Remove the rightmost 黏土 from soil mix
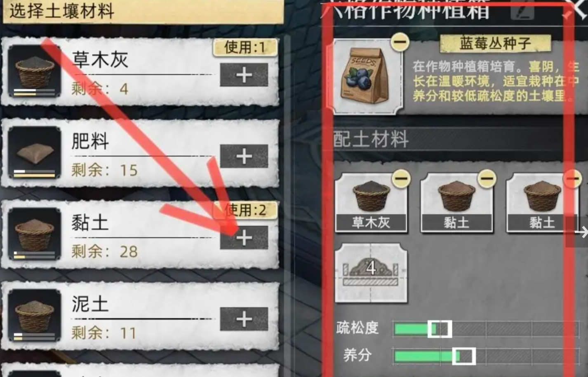The image size is (588, 377). (572, 178)
